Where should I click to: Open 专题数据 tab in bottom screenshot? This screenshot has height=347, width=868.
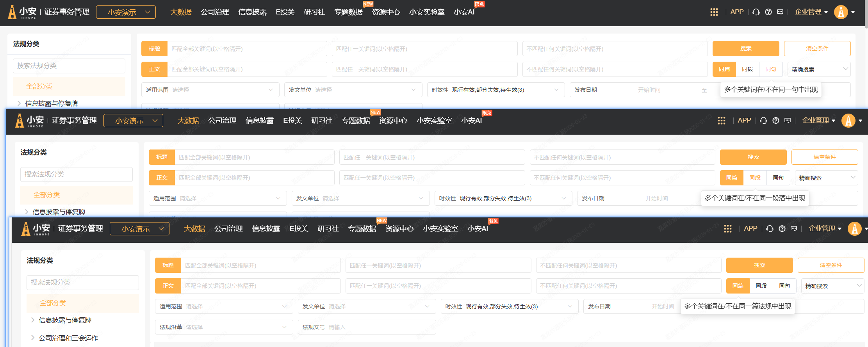[362, 229]
